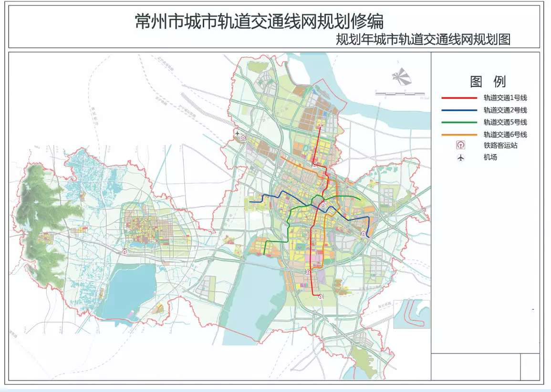The width and height of the screenshot is (551, 392).
Task: Click the railway station icon beside the map's airplane
Action: (x=243, y=138)
